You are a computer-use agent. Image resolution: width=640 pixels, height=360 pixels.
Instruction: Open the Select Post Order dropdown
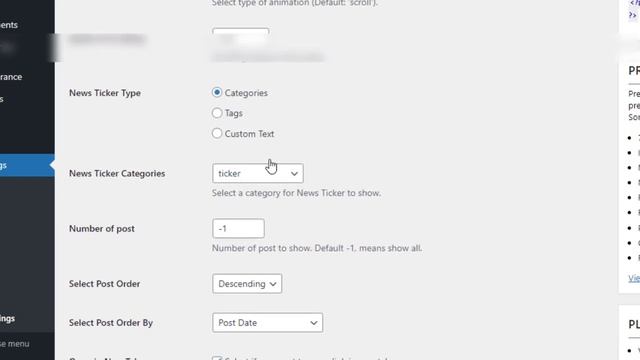(247, 284)
